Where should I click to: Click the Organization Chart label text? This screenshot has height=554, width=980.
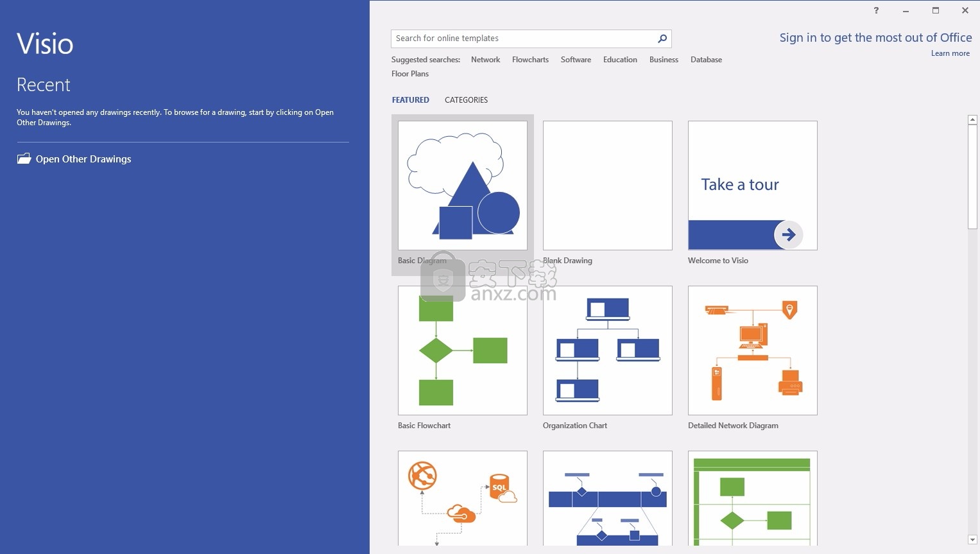click(x=575, y=426)
